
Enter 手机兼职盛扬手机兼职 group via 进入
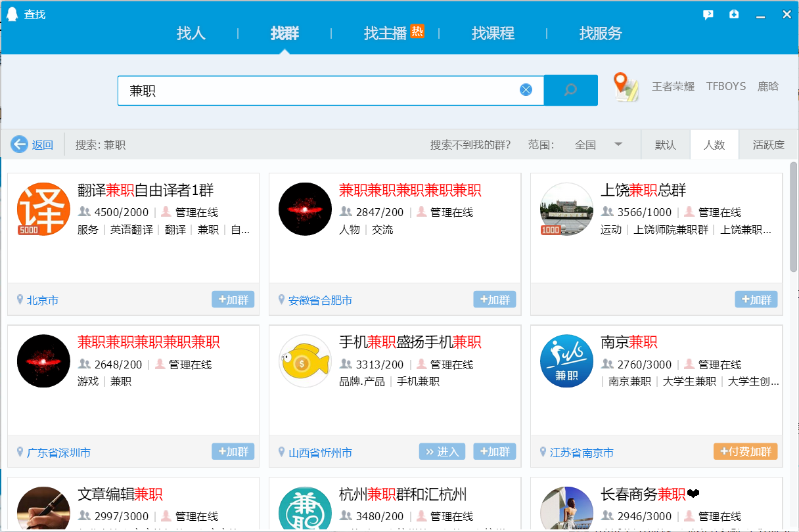[442, 452]
